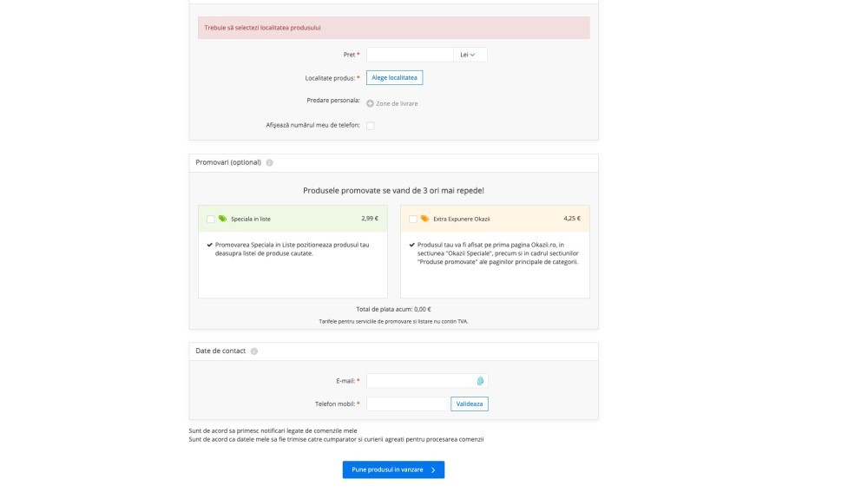
Task: Click the info icon beside Promovari (optional)
Action: 269,162
